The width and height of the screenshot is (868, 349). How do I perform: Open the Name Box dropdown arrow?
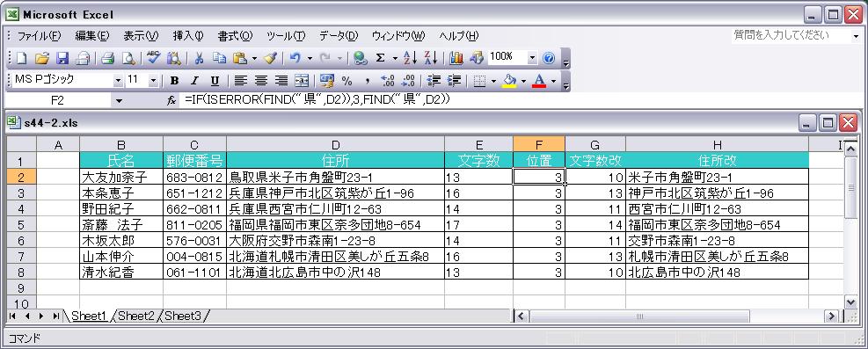119,101
